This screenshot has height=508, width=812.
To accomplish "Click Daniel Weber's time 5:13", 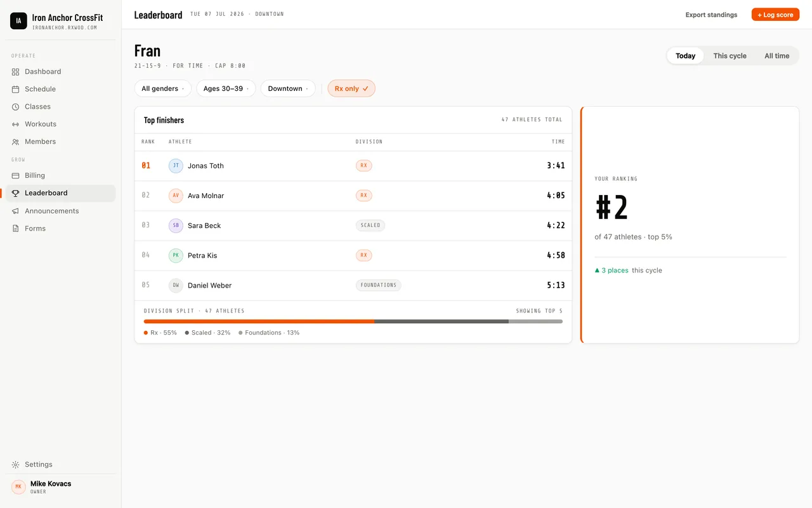I will pyautogui.click(x=556, y=285).
